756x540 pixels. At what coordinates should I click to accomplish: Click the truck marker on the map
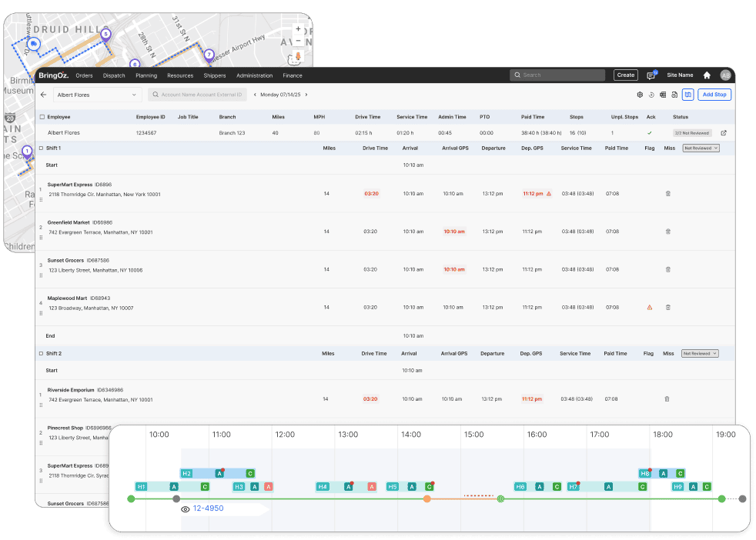pyautogui.click(x=33, y=45)
